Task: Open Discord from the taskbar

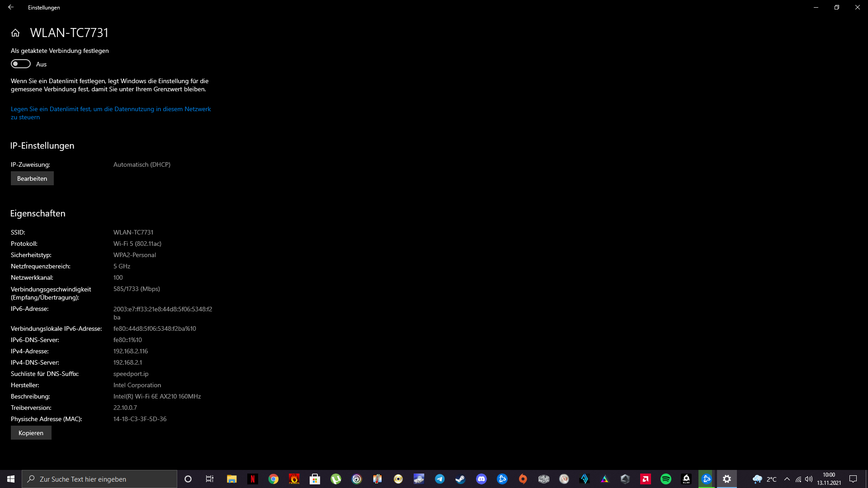Action: [x=481, y=479]
